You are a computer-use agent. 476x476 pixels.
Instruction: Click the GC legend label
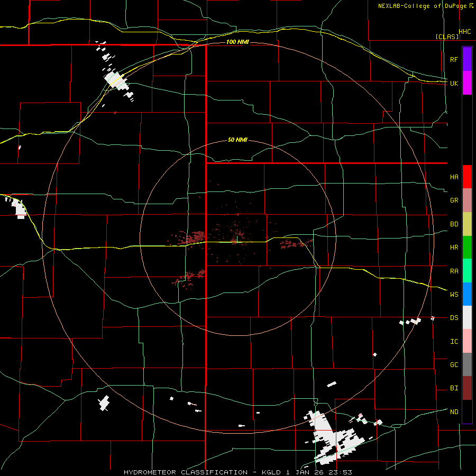454,365
